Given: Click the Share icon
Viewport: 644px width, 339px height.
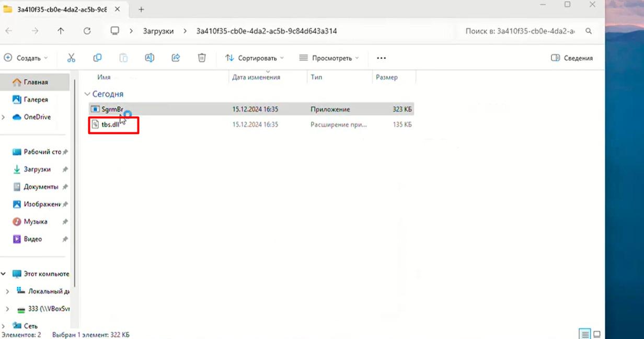Looking at the screenshot, I should (176, 58).
